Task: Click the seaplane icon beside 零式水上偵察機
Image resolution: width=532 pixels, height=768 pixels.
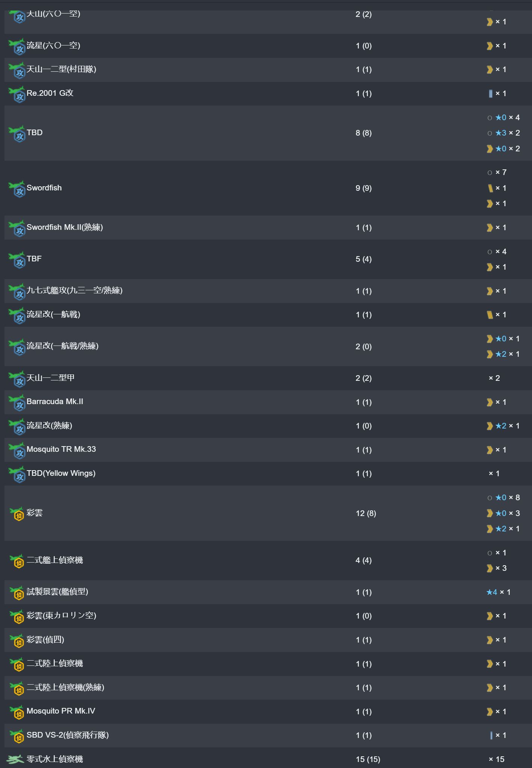Action: pyautogui.click(x=15, y=759)
